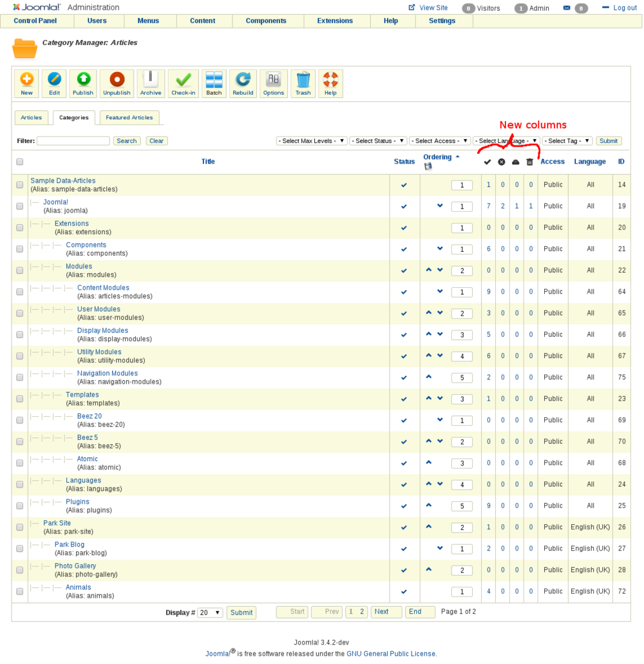Click the New category toolbar icon

(26, 84)
